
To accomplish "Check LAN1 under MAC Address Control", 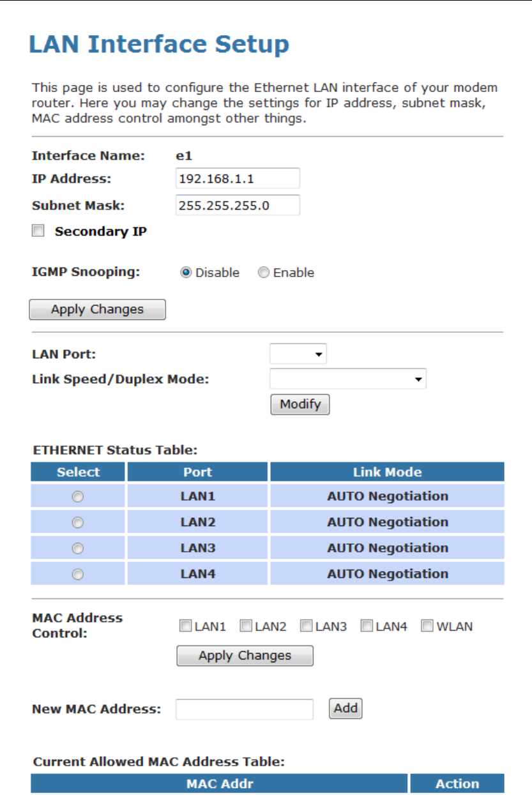I will point(185,626).
